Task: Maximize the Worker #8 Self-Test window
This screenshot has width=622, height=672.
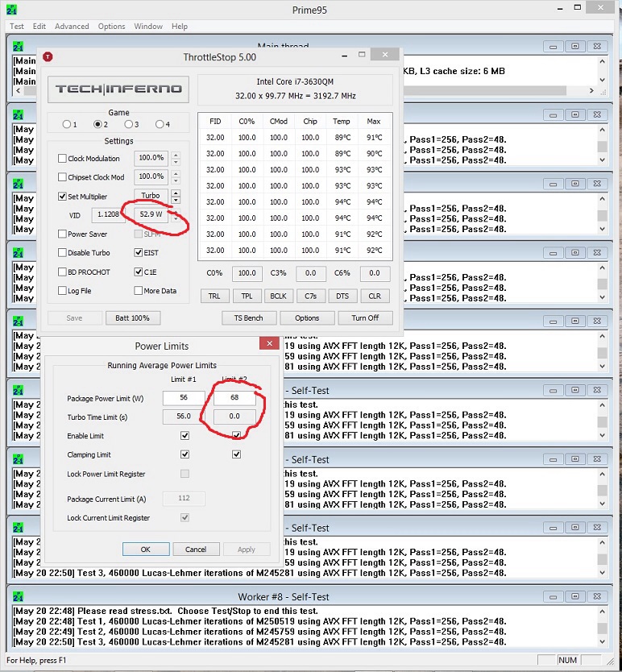Action: point(574,596)
